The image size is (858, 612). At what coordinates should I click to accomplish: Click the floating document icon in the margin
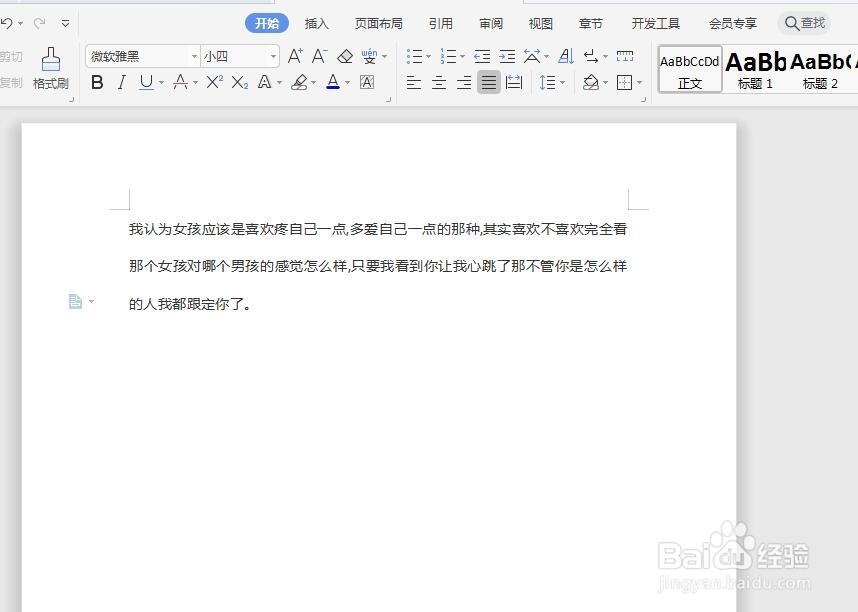[73, 300]
